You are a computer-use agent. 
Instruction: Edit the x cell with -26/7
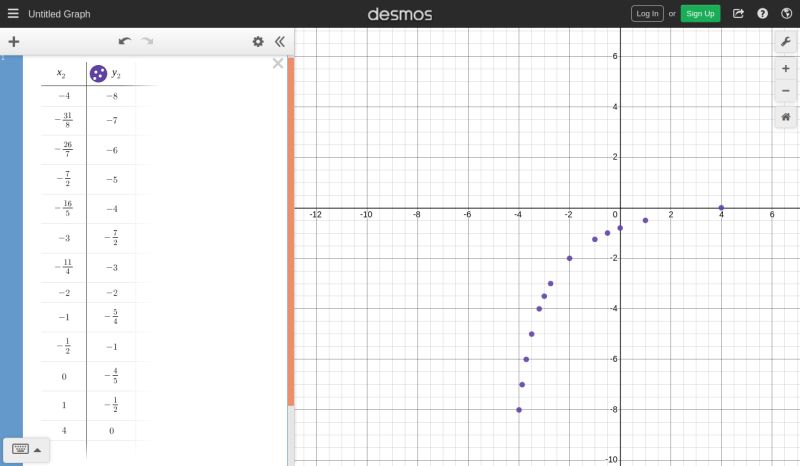click(64, 150)
